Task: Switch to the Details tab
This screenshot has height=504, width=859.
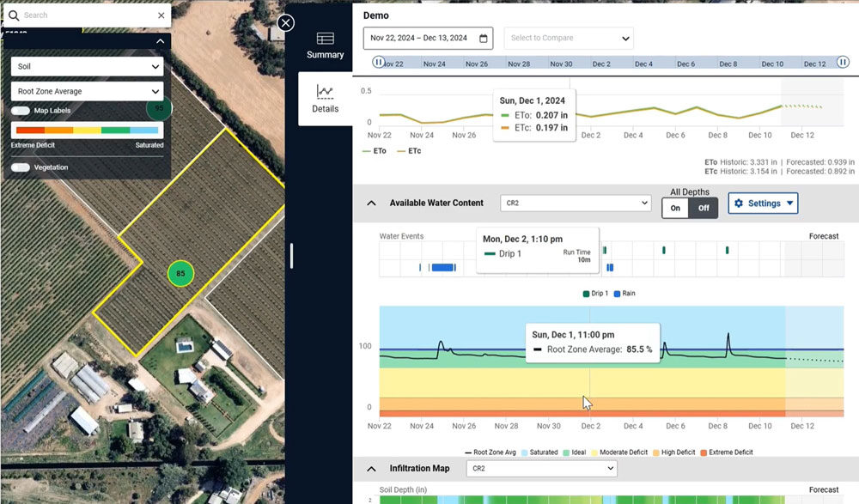Action: [x=325, y=99]
